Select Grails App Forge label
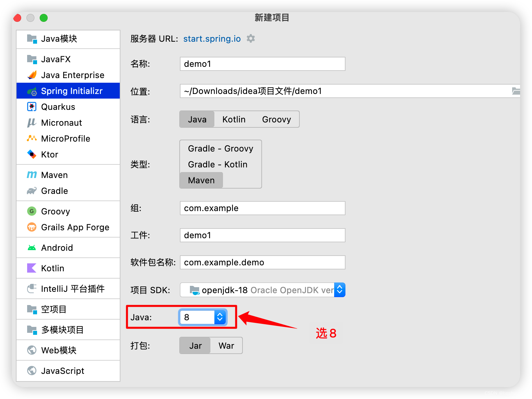Image resolution: width=532 pixels, height=399 pixels. [x=75, y=227]
